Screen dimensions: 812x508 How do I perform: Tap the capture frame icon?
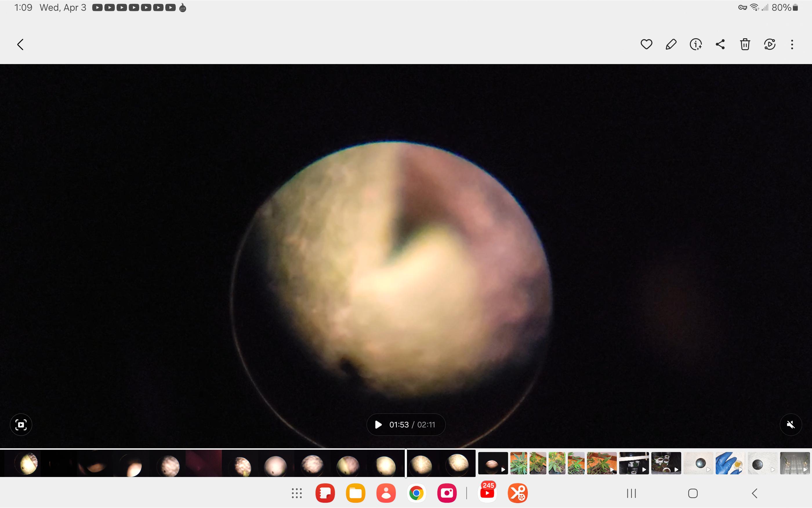click(21, 425)
